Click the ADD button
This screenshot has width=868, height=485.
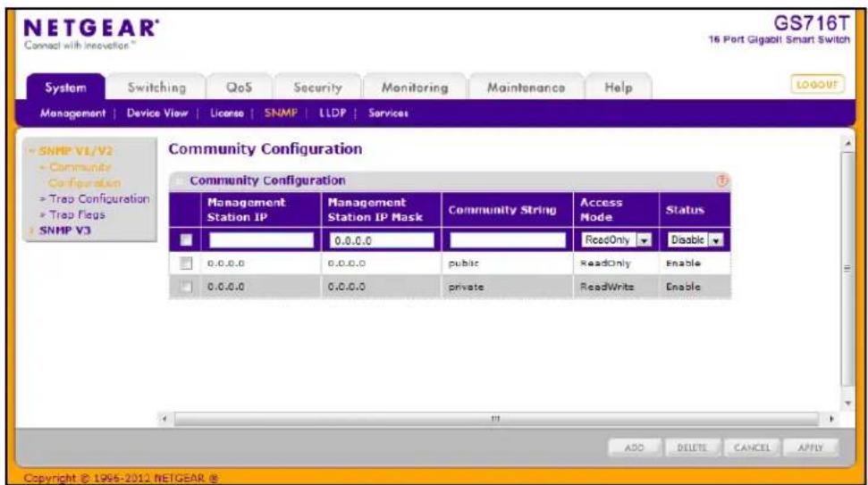[x=635, y=448]
